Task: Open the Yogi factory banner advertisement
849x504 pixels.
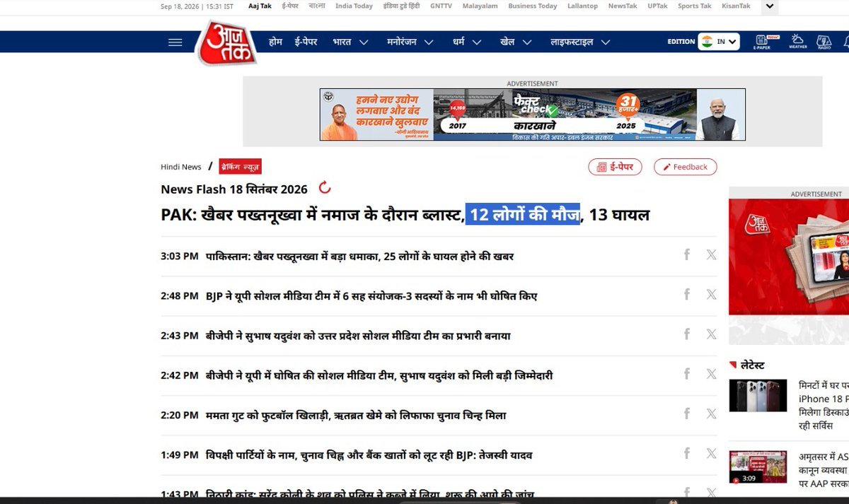Action: [x=533, y=115]
